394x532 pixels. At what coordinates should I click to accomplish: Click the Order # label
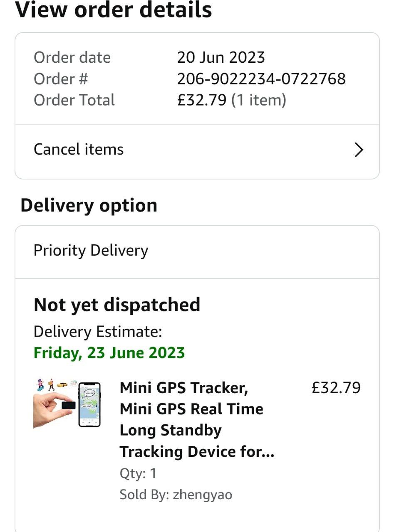[61, 79]
